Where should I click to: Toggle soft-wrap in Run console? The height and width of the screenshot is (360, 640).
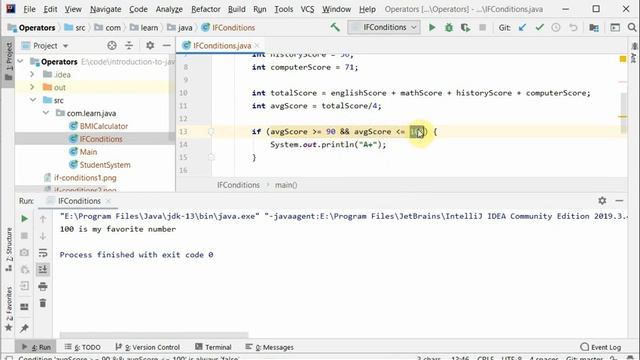43,253
